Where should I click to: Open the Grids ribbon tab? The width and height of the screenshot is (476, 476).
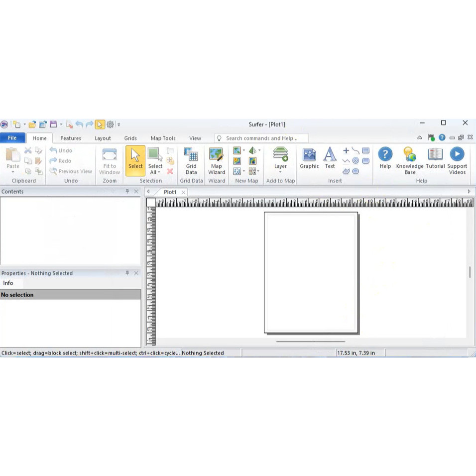(130, 138)
